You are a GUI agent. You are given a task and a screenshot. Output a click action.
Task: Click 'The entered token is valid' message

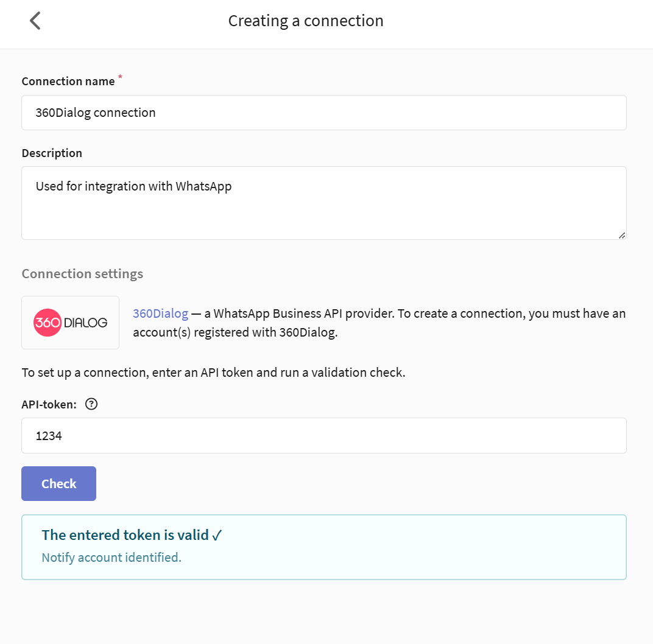click(x=125, y=535)
